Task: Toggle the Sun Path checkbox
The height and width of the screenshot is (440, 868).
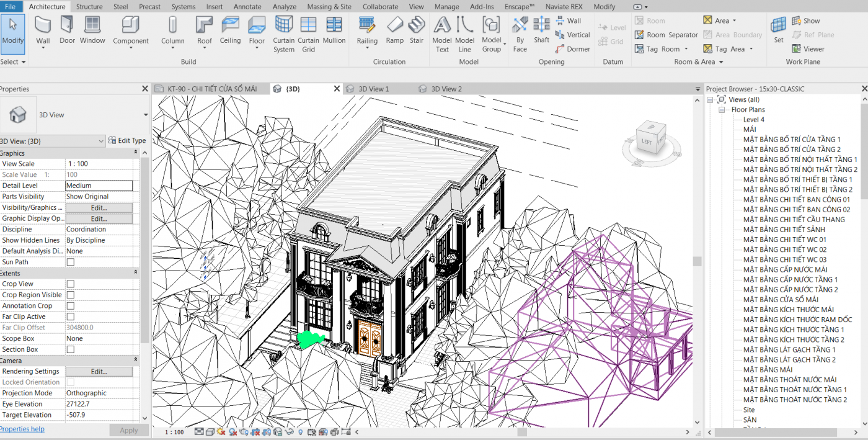Action: [71, 263]
